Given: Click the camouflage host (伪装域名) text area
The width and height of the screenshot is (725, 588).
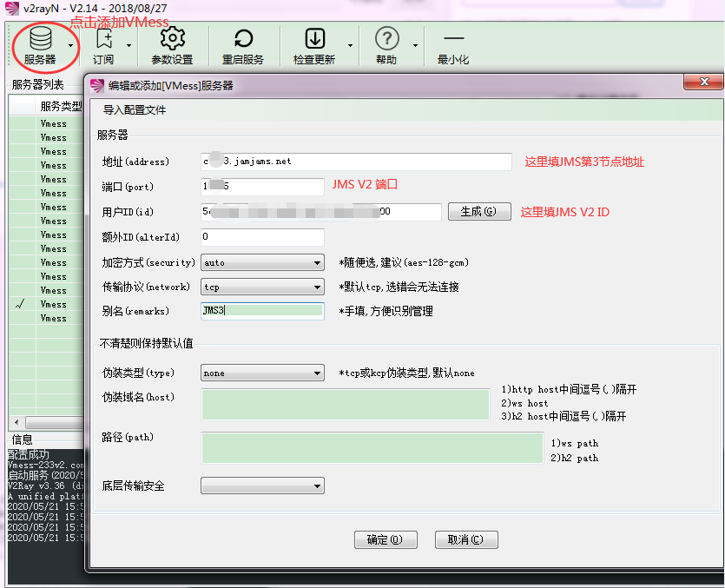Looking at the screenshot, I should click(x=346, y=405).
